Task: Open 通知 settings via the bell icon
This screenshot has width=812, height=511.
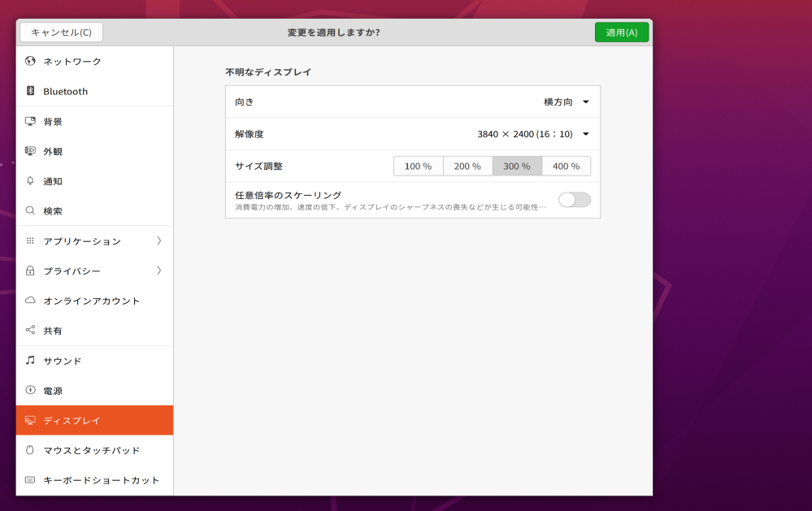Action: click(30, 181)
